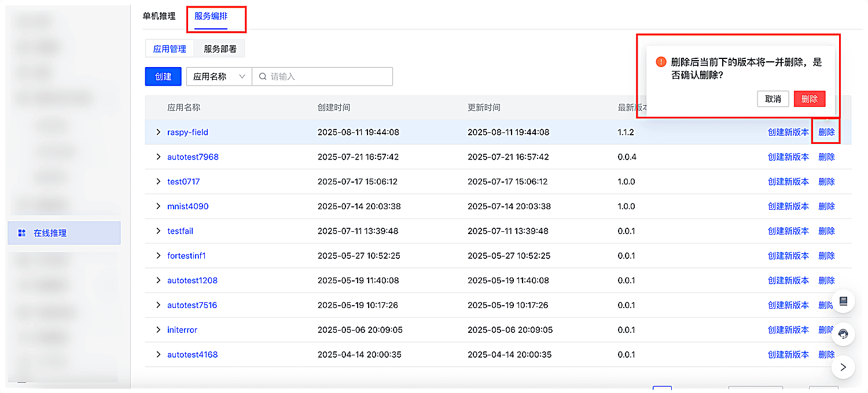Screen dimensions: 868x393
Task: Open the mnist4090 application link
Action: click(188, 206)
